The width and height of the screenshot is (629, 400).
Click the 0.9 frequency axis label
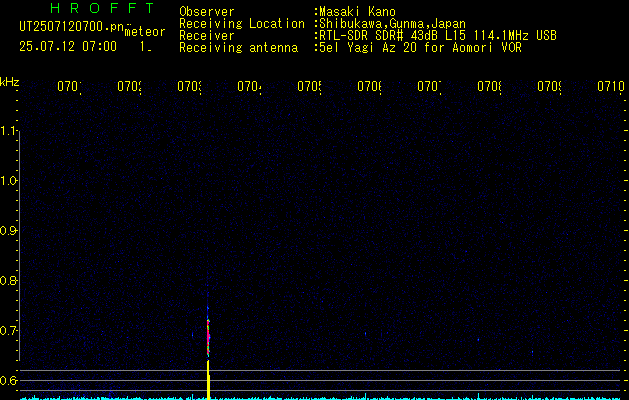click(8, 231)
